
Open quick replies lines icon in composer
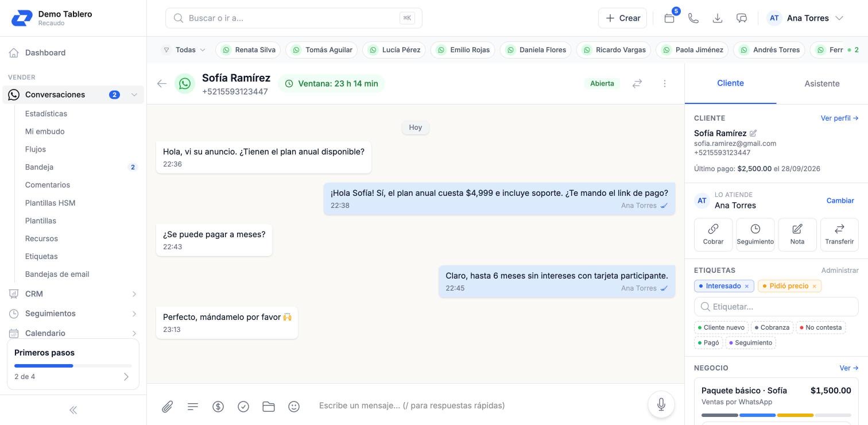coord(193,407)
